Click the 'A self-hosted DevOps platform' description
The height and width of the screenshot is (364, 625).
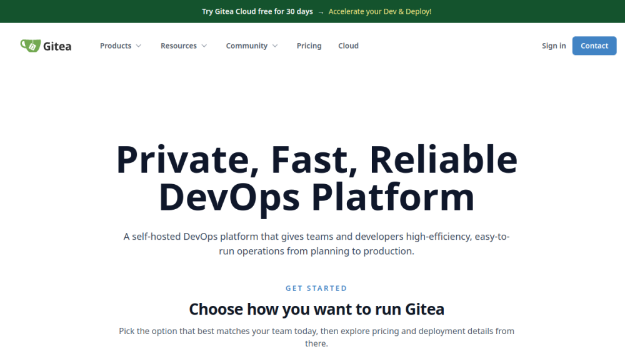pyautogui.click(x=316, y=243)
